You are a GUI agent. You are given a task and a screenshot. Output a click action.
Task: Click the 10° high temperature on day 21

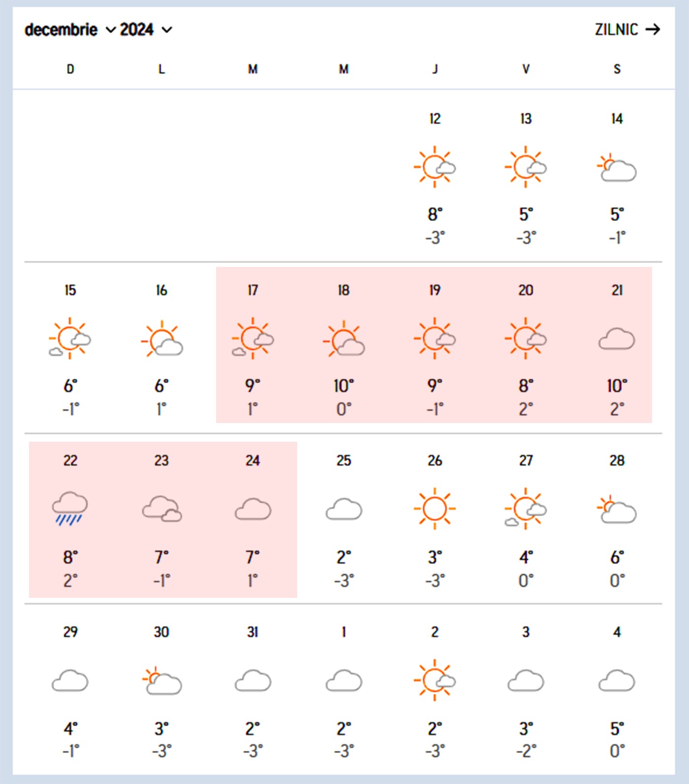pos(617,386)
